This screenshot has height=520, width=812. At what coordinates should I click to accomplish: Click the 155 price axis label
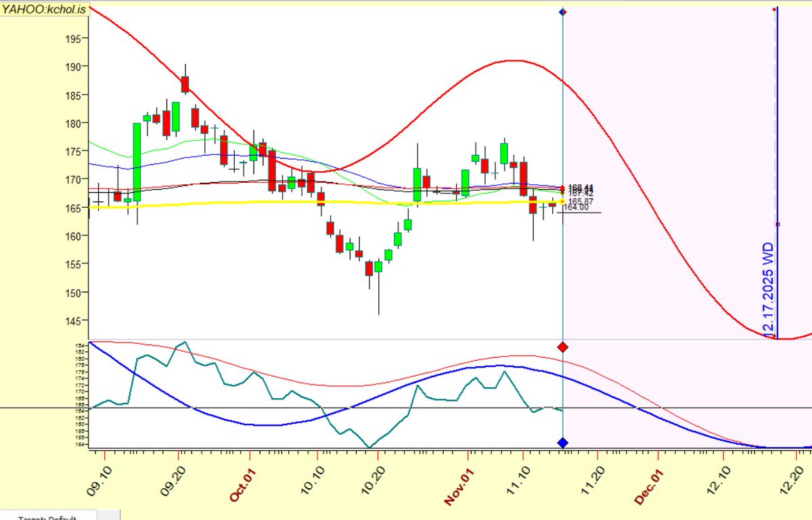(74, 265)
